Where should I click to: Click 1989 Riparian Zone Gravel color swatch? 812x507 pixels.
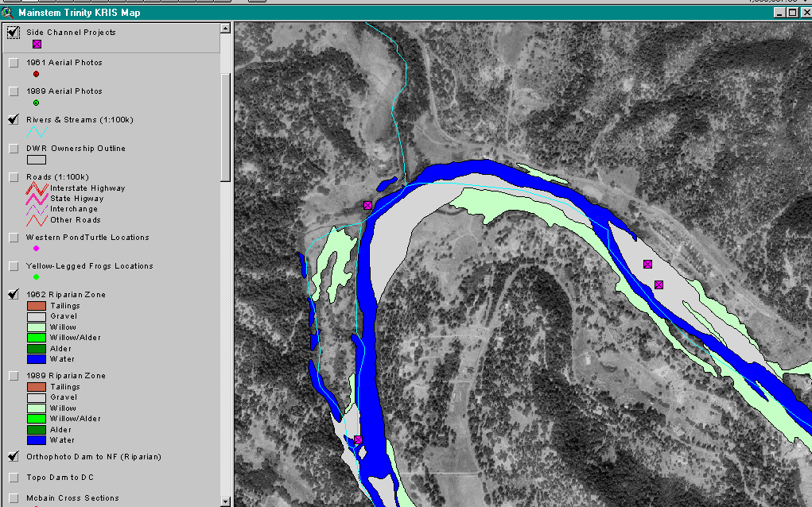coord(37,398)
